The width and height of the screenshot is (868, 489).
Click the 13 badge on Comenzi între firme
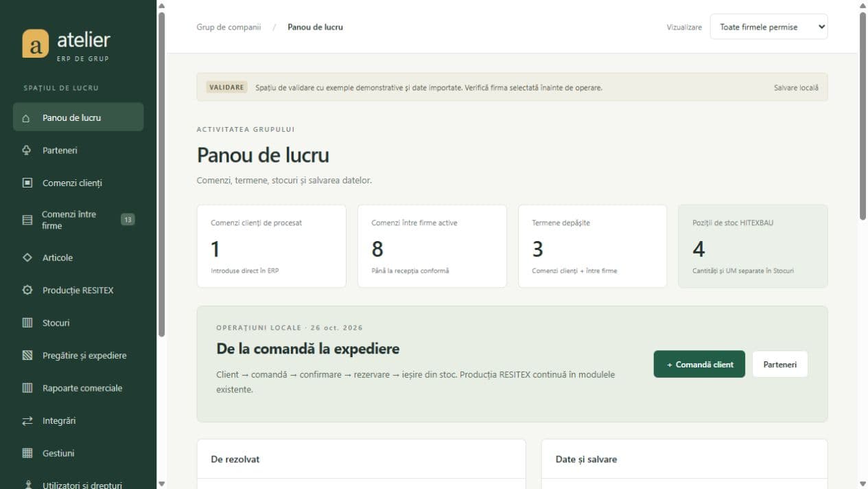pos(128,220)
